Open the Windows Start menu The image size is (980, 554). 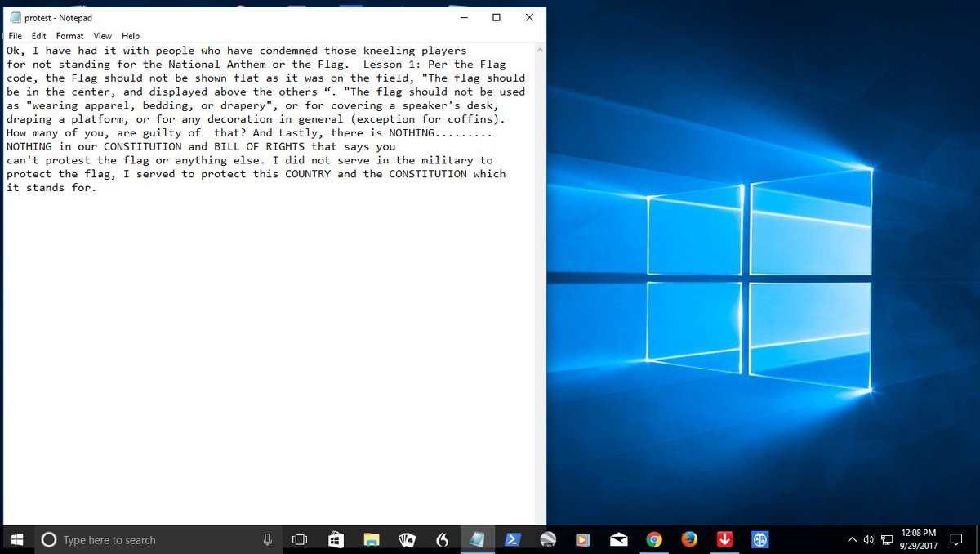click(16, 539)
